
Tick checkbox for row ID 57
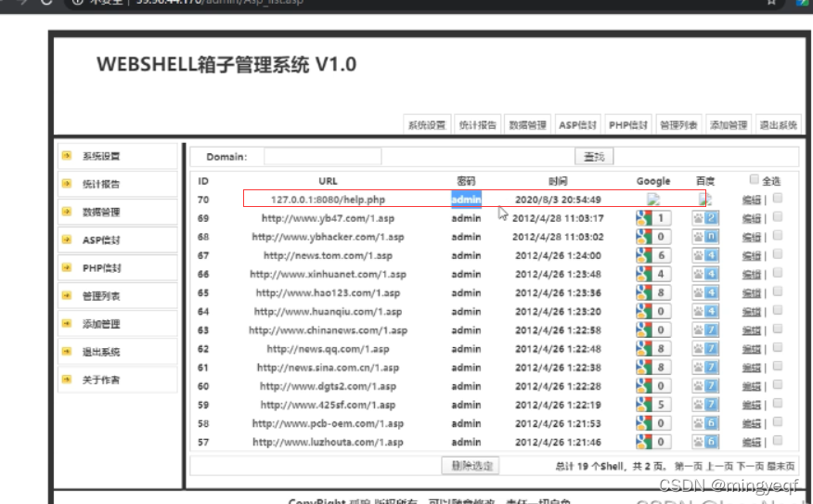pos(778,441)
